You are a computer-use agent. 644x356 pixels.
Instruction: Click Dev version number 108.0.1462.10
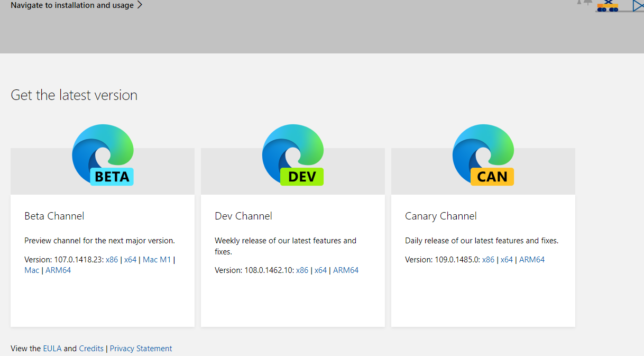point(269,270)
